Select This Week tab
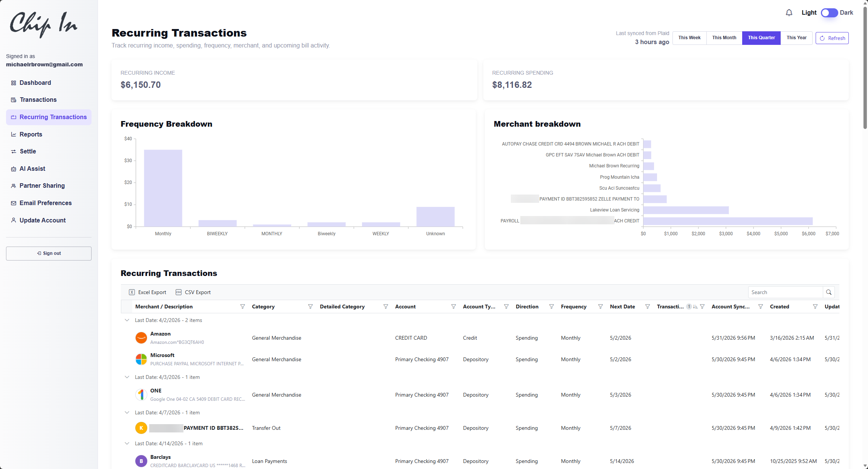868x469 pixels. point(689,38)
